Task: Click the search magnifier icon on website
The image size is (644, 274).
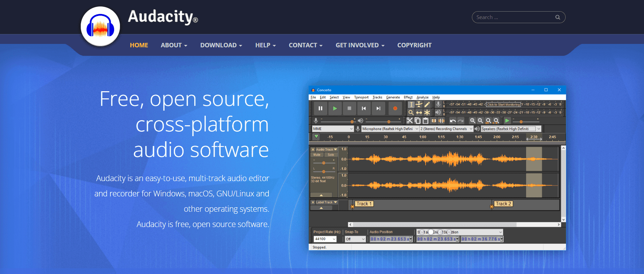Action: pos(557,17)
